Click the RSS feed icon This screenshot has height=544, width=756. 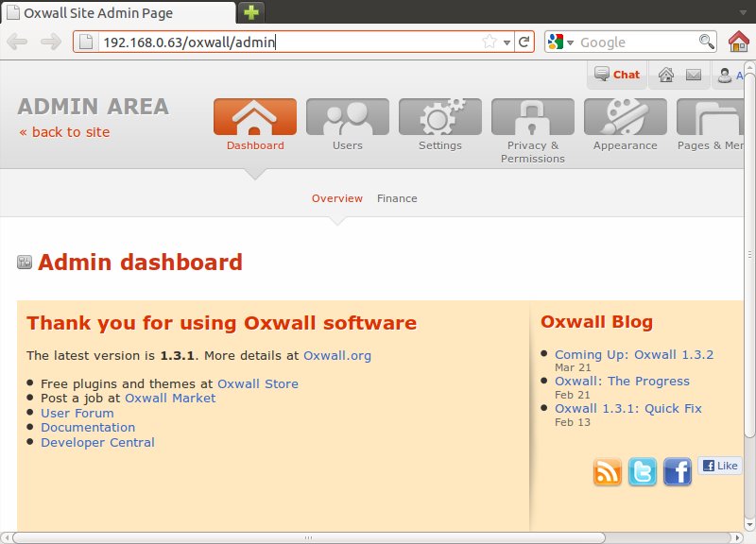(x=608, y=471)
